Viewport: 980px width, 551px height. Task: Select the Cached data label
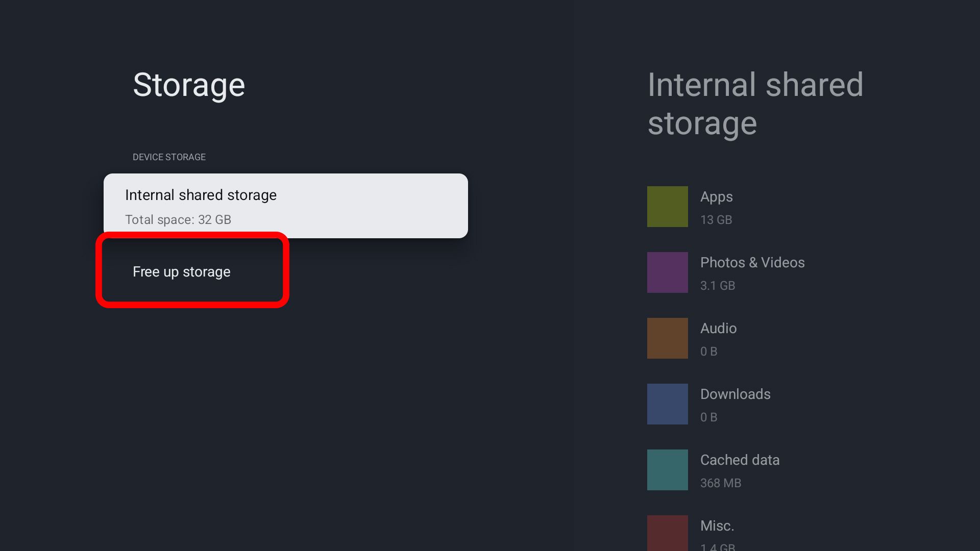pos(740,460)
